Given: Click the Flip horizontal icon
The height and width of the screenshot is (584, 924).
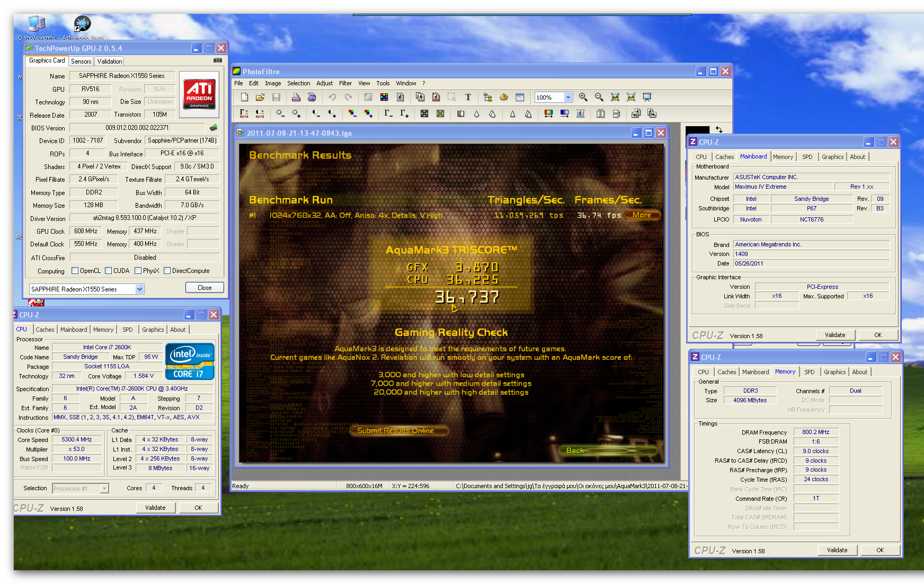Looking at the screenshot, I should pyautogui.click(x=600, y=113).
